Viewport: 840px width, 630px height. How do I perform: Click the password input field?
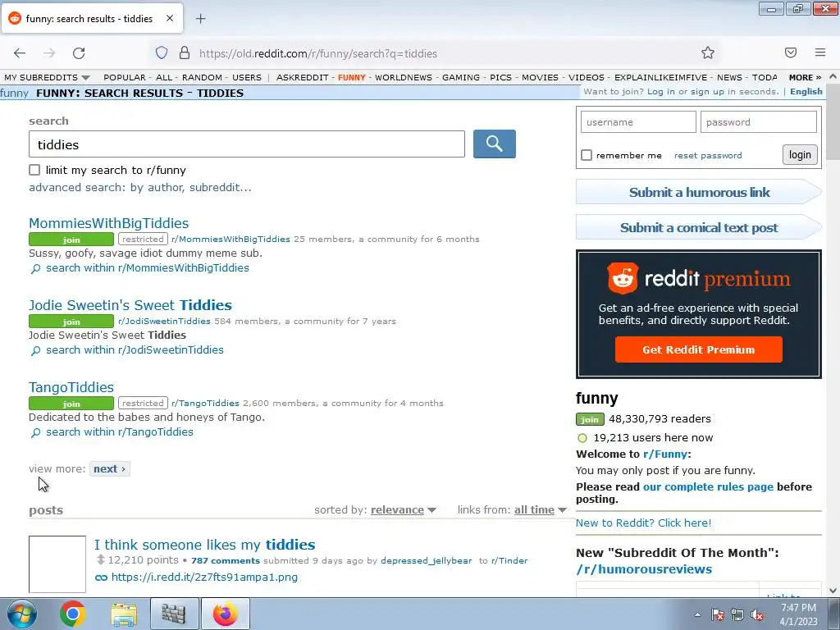(x=759, y=122)
